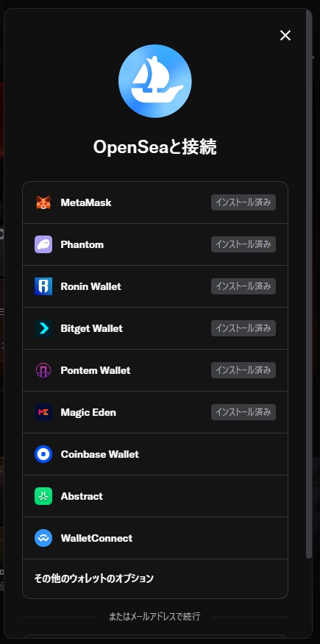Click the MetaMask fox icon
320x644 pixels.
point(43,202)
